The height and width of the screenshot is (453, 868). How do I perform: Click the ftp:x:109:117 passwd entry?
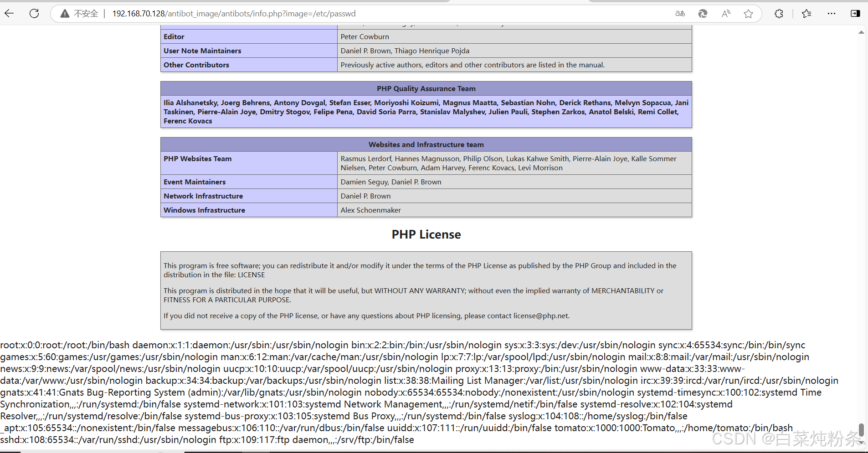click(316, 440)
